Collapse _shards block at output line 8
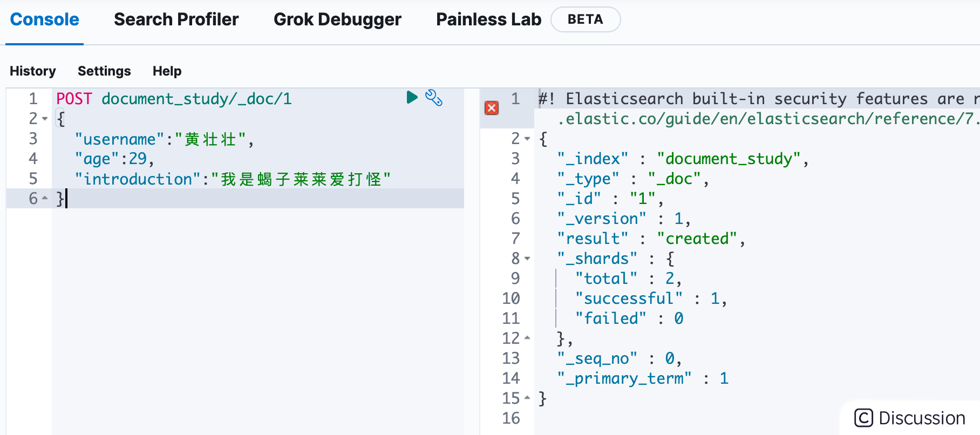Screen dimensions: 980x435 click(x=527, y=259)
